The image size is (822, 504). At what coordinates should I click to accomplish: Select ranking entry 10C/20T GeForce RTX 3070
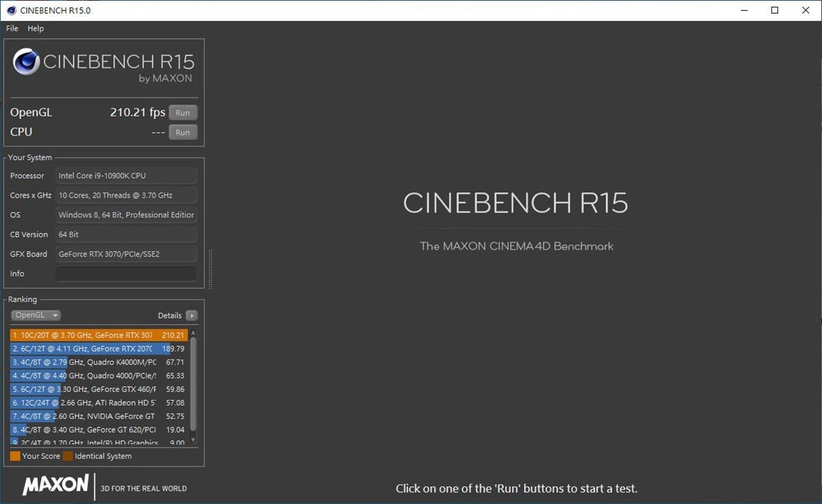[x=99, y=336]
